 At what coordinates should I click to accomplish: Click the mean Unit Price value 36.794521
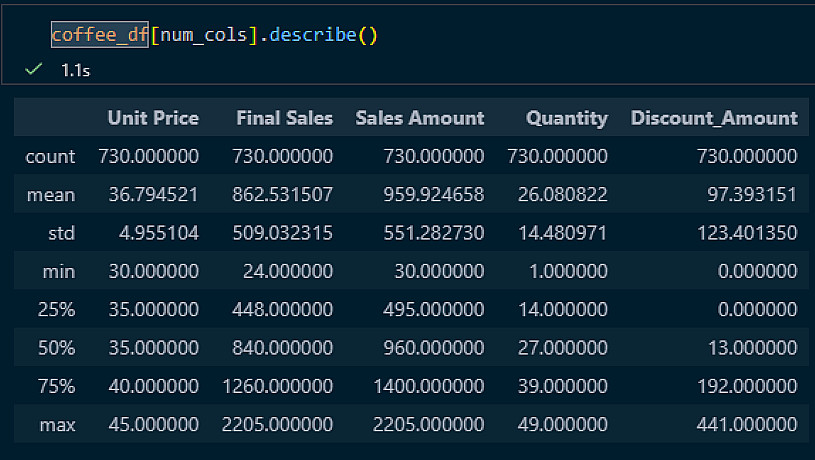pos(149,195)
